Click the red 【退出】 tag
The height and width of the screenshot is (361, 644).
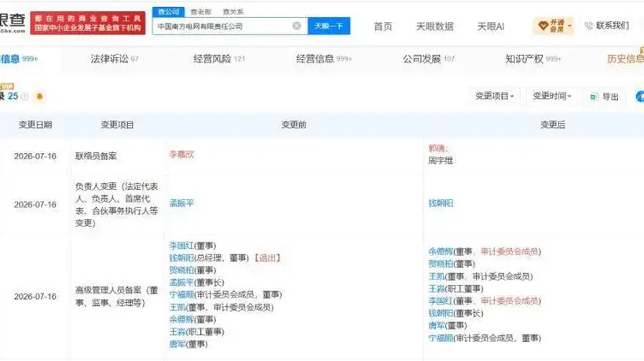(x=267, y=258)
